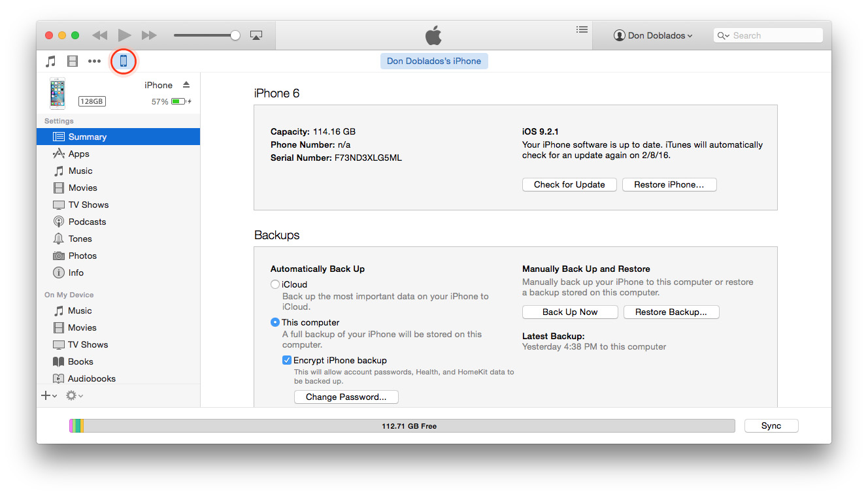Open the Up Next list icon
Image resolution: width=868 pixels, height=496 pixels.
pyautogui.click(x=582, y=29)
